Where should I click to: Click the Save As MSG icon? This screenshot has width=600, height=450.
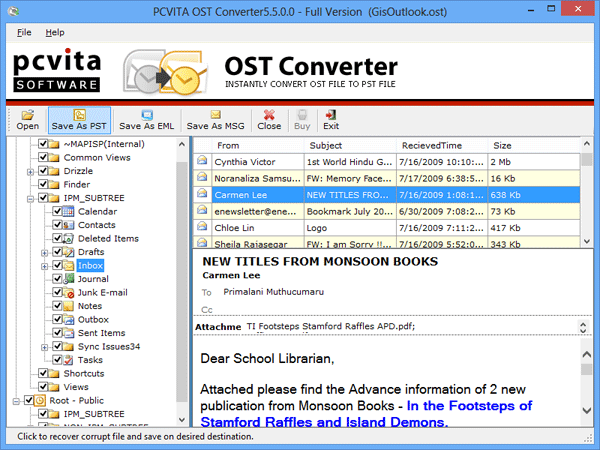tap(215, 114)
